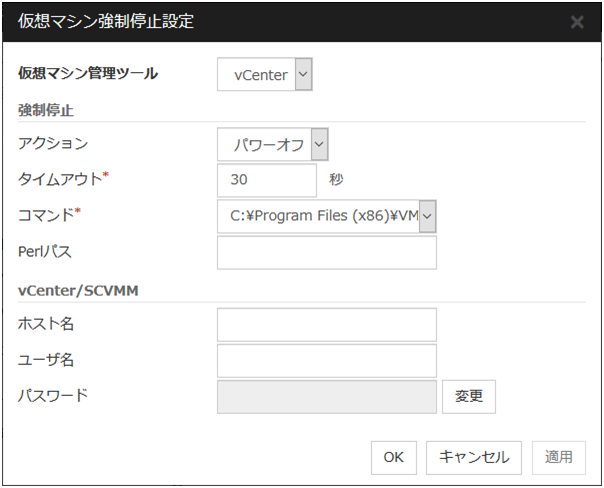
Task: Expand the パワーオフ action dropdown
Action: (x=273, y=145)
